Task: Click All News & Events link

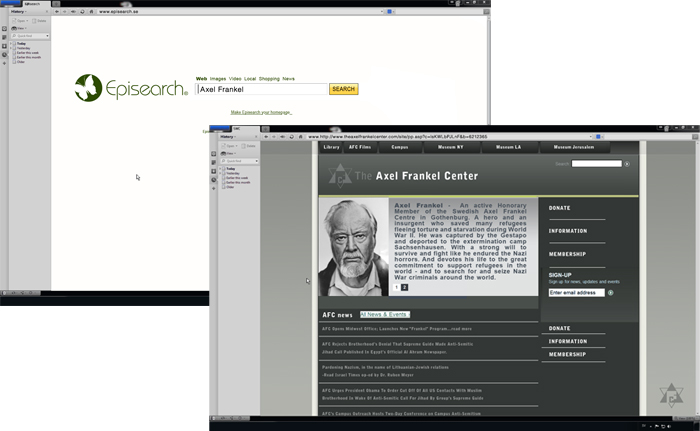Action: click(x=385, y=314)
